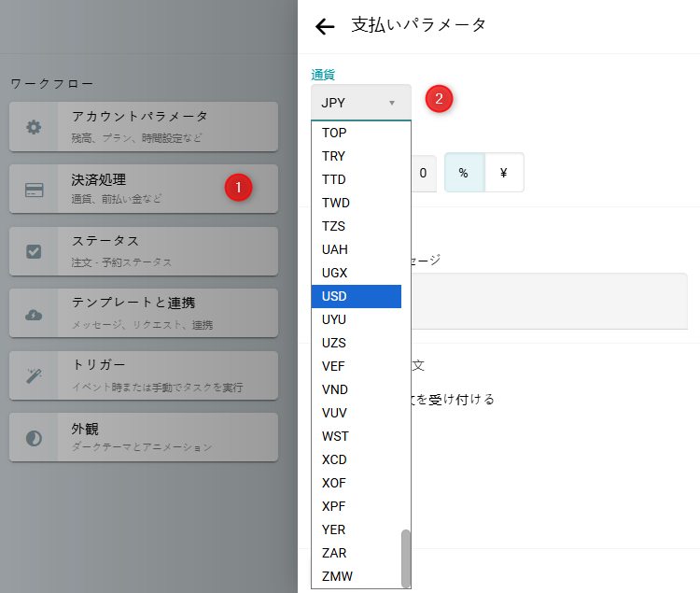Screen dimensions: 700x593
Task: Click the gear icon for アカウントパラメータ
Action: click(34, 127)
